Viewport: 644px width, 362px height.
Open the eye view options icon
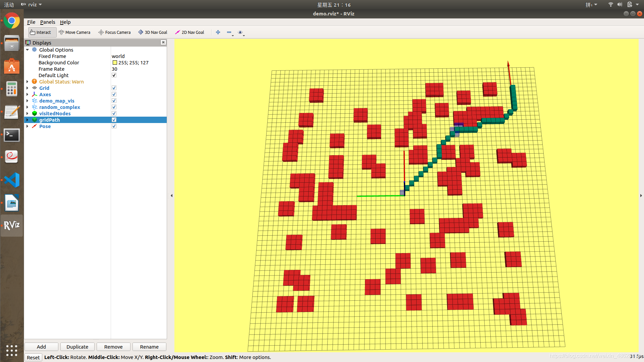coord(240,32)
